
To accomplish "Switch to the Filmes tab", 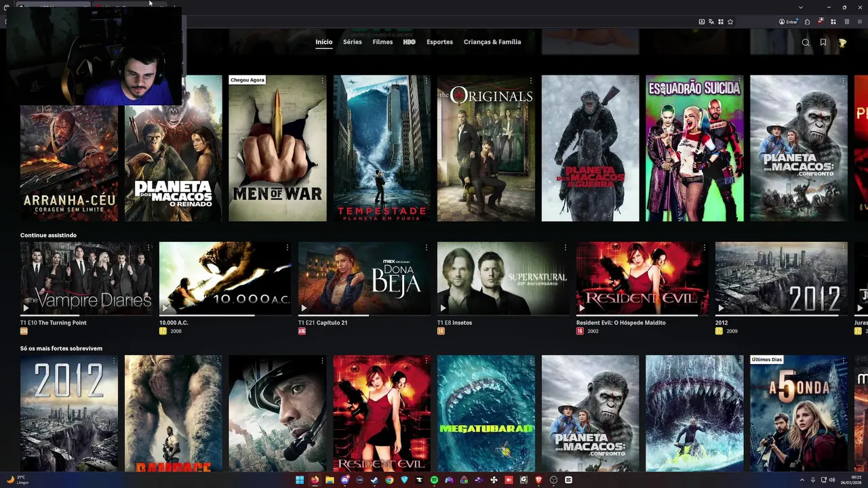I will click(x=382, y=42).
